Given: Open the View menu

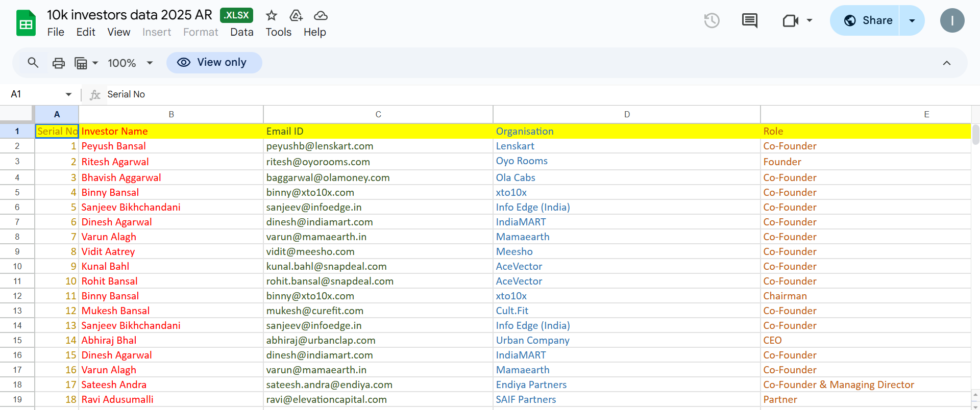Looking at the screenshot, I should click(x=119, y=32).
